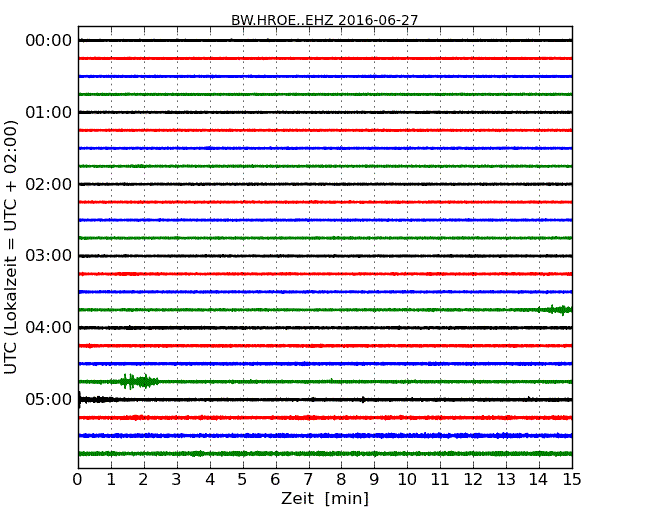
Task: Click the x-axis tick label 15
Action: point(572,480)
